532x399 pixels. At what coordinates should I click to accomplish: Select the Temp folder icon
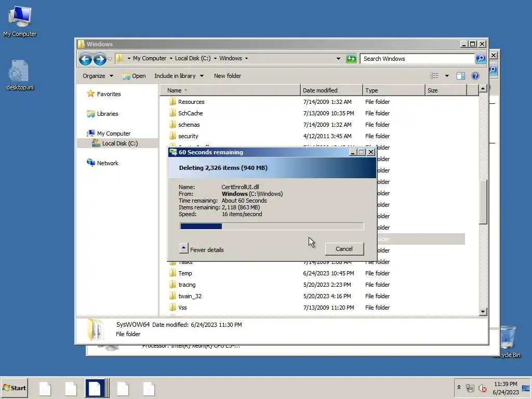coord(172,273)
